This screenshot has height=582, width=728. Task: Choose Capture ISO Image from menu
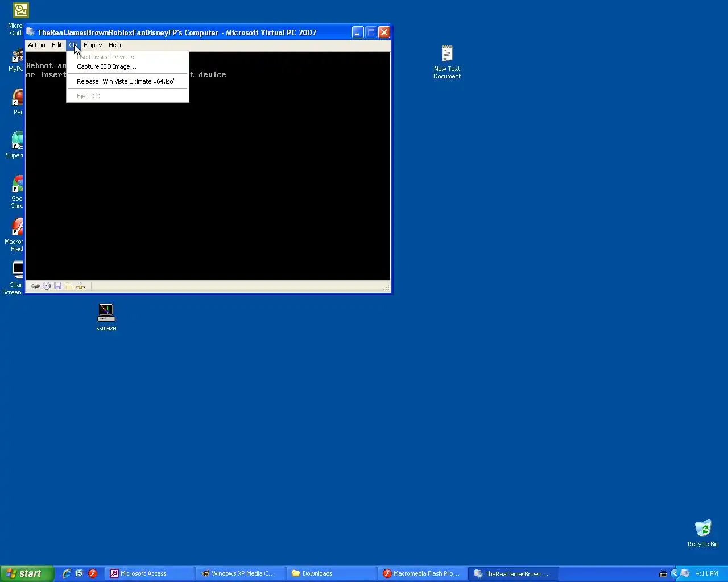coord(127,66)
